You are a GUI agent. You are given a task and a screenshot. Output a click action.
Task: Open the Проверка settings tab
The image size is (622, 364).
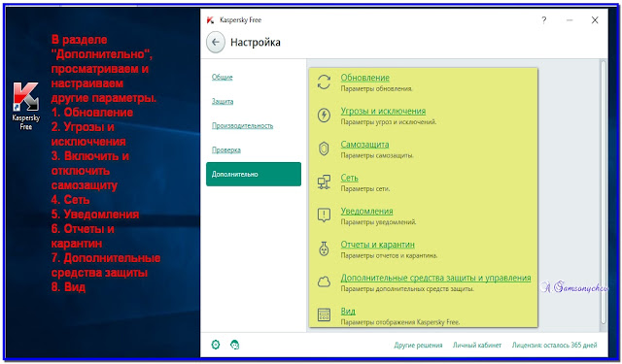226,150
